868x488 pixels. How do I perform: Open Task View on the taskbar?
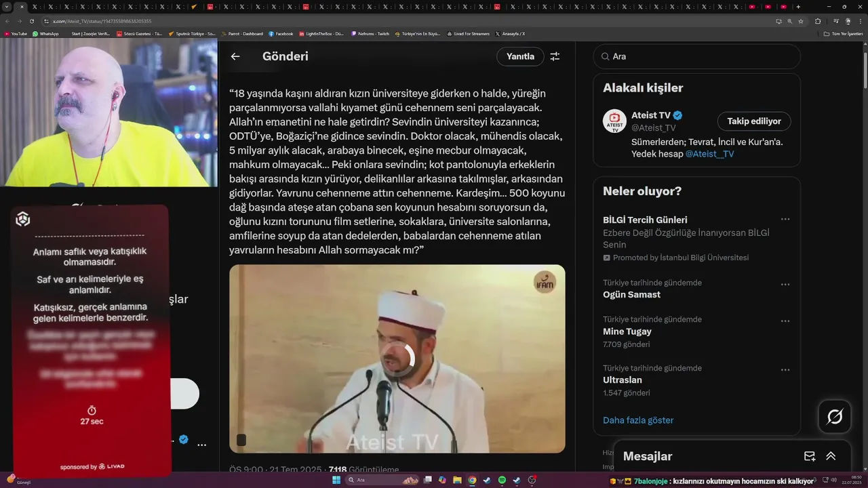coord(427,480)
